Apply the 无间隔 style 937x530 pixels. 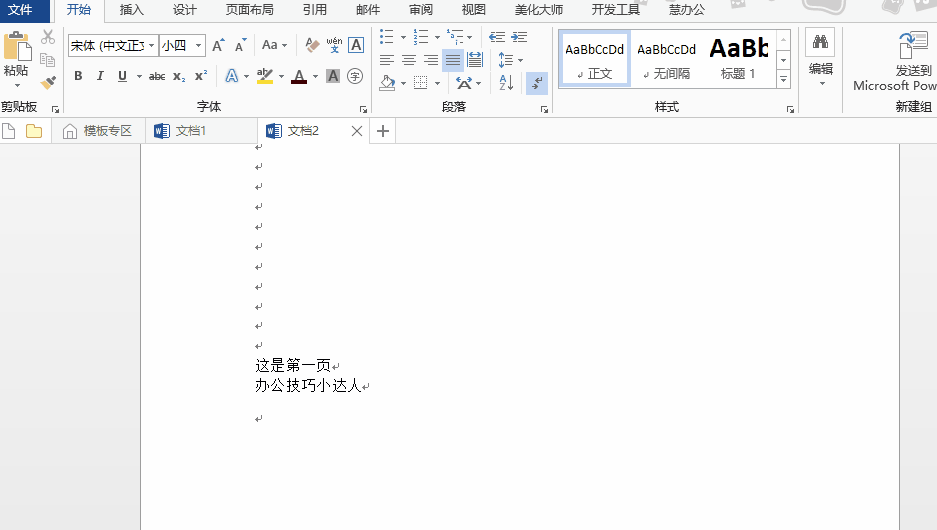pyautogui.click(x=666, y=60)
